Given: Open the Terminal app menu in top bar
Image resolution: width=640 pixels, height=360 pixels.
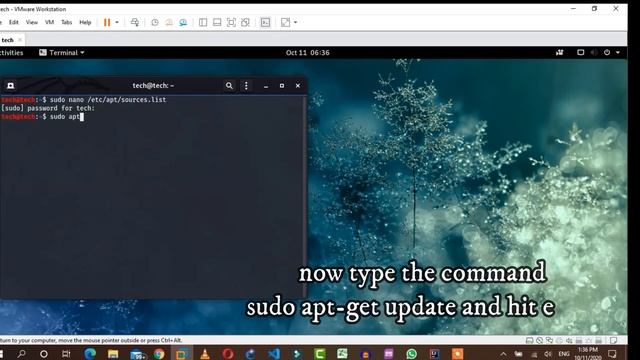Looking at the screenshot, I should point(62,53).
